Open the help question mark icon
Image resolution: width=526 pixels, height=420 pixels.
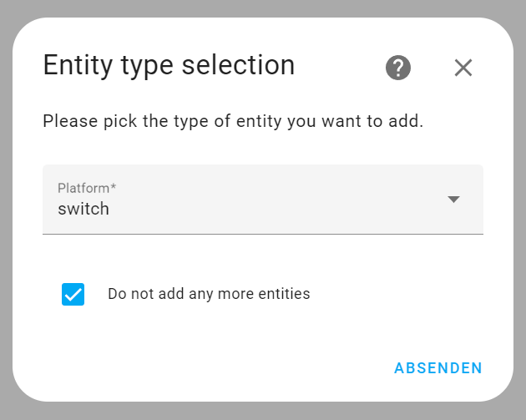click(x=398, y=68)
